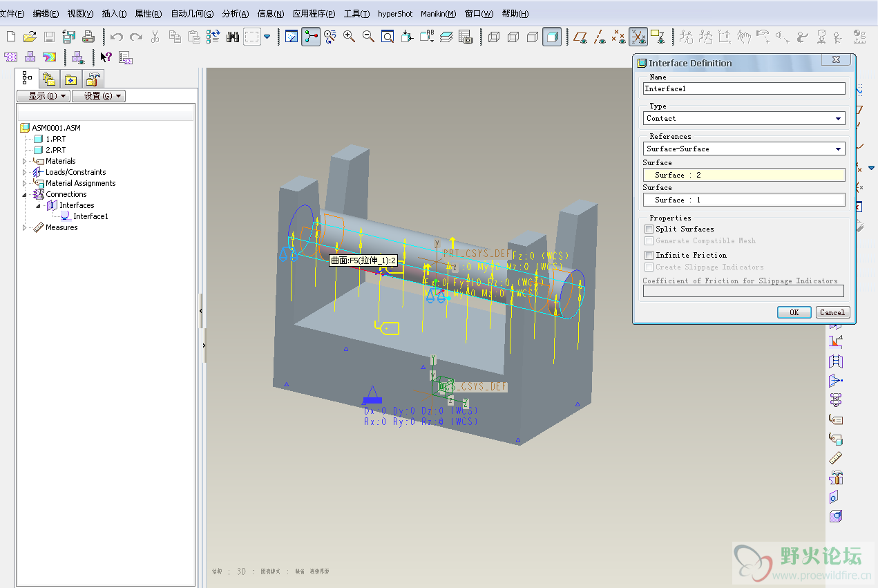
Task: Expand the Loads/Constraints tree node
Action: click(25, 172)
